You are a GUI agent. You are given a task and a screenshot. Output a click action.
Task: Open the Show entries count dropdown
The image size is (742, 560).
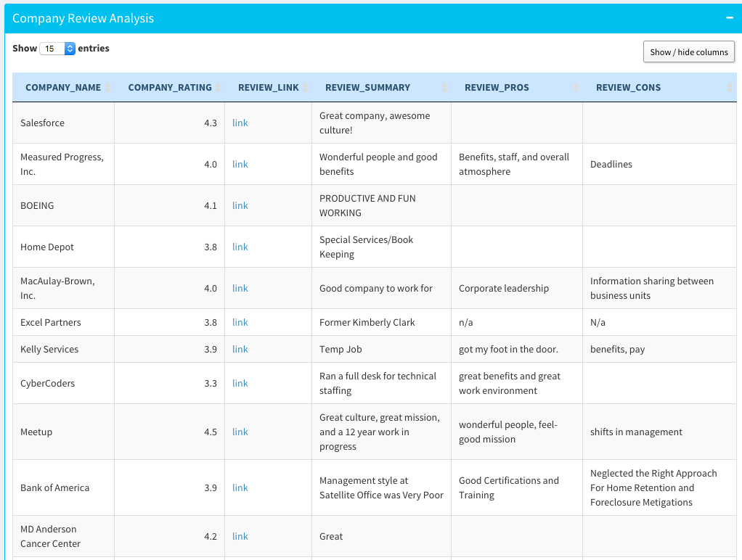click(57, 49)
